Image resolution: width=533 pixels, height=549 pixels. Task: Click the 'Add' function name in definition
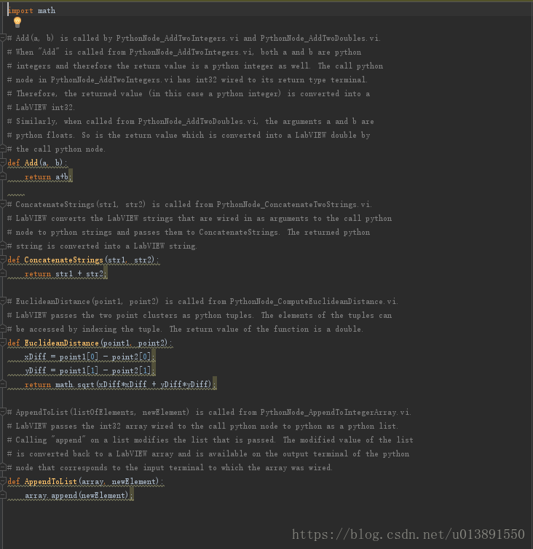coord(31,163)
